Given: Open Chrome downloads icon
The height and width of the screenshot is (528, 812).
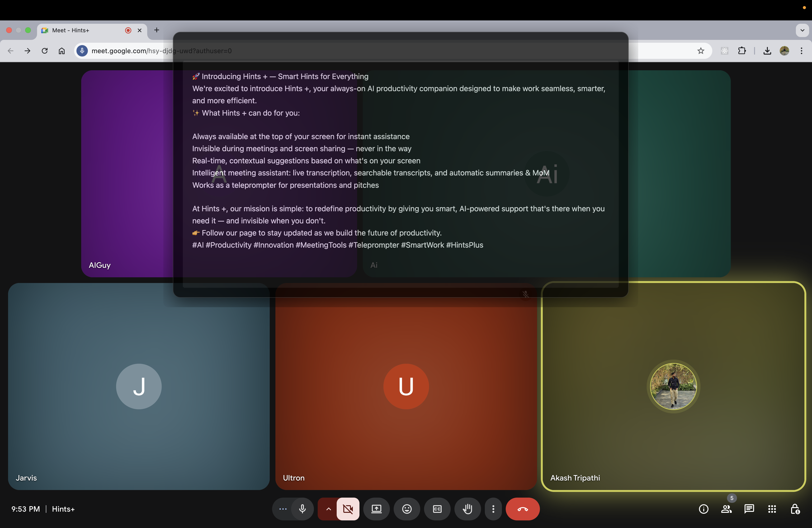Looking at the screenshot, I should pos(767,51).
